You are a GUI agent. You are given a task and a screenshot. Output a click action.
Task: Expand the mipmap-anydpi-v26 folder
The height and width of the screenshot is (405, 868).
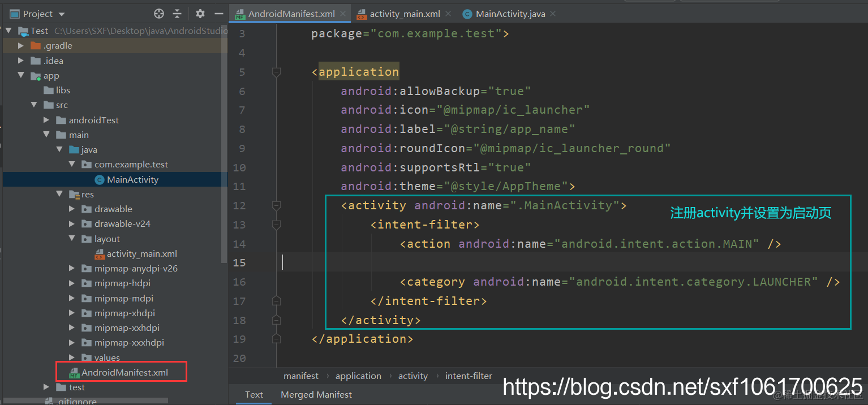tap(72, 268)
